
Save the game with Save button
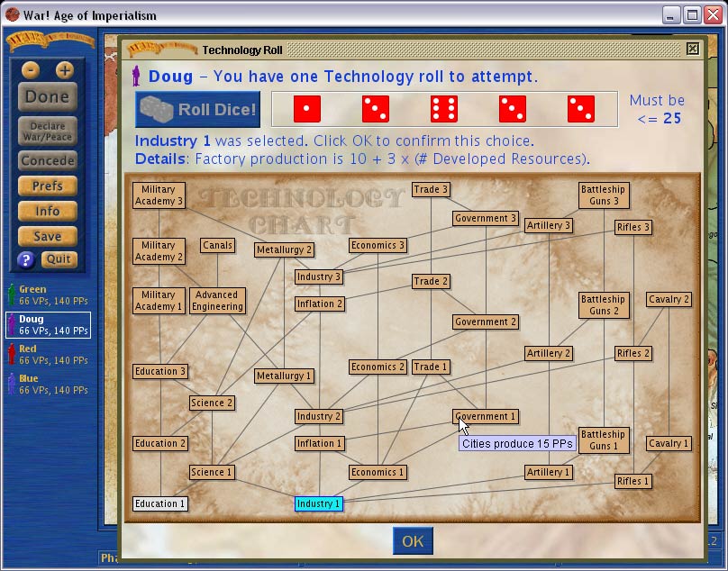pyautogui.click(x=47, y=236)
